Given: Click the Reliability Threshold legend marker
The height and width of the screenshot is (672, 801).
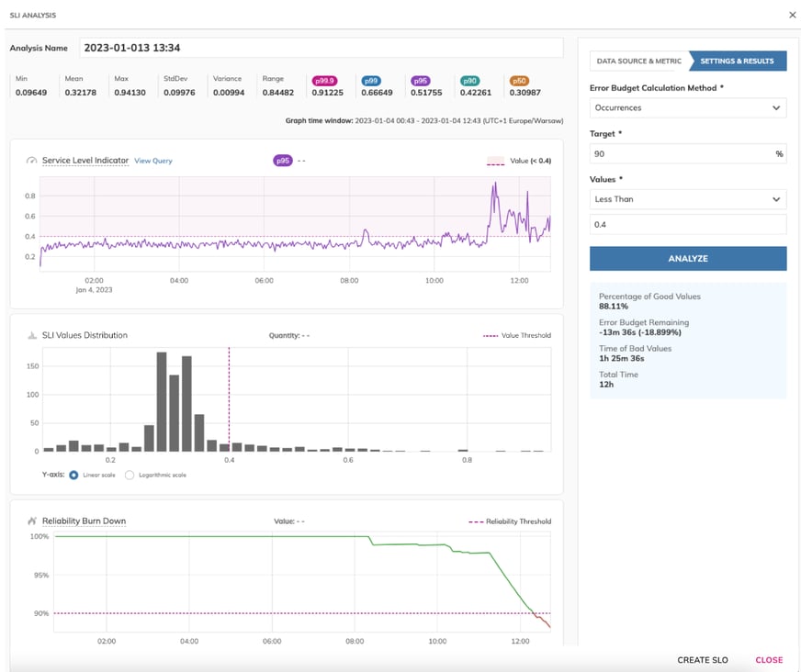Looking at the screenshot, I should click(476, 521).
